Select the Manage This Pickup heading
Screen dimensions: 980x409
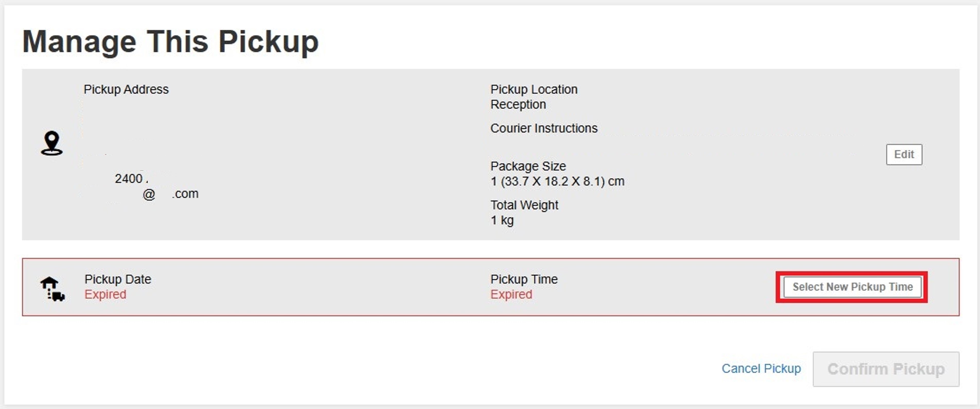pyautogui.click(x=170, y=41)
